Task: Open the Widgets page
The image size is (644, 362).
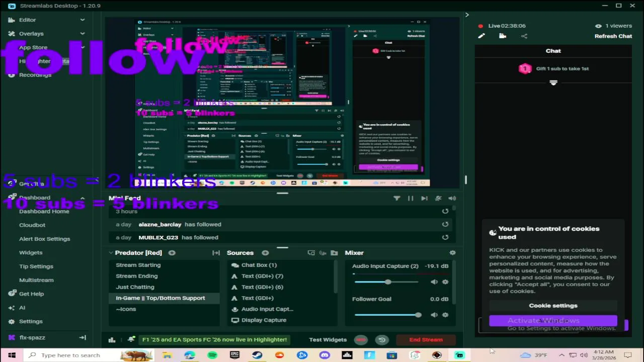Action: [31, 252]
